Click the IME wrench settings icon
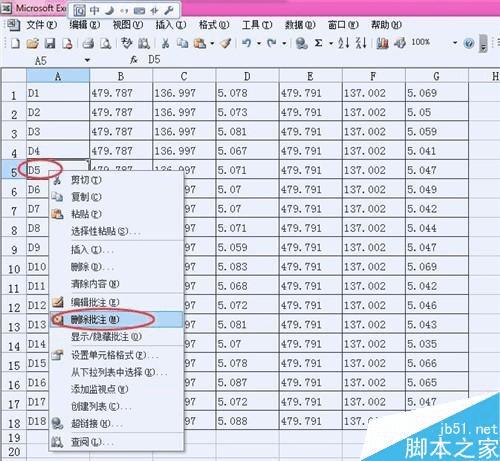This screenshot has height=461, width=500. [x=169, y=11]
